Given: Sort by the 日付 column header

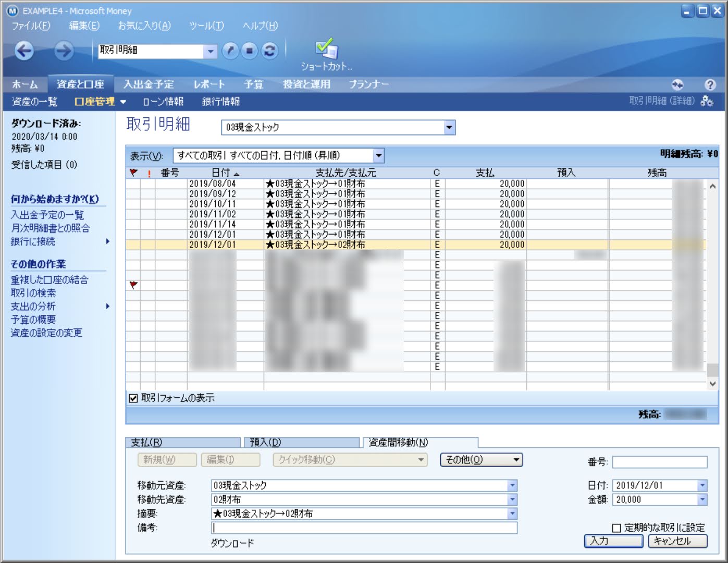Looking at the screenshot, I should pyautogui.click(x=225, y=173).
